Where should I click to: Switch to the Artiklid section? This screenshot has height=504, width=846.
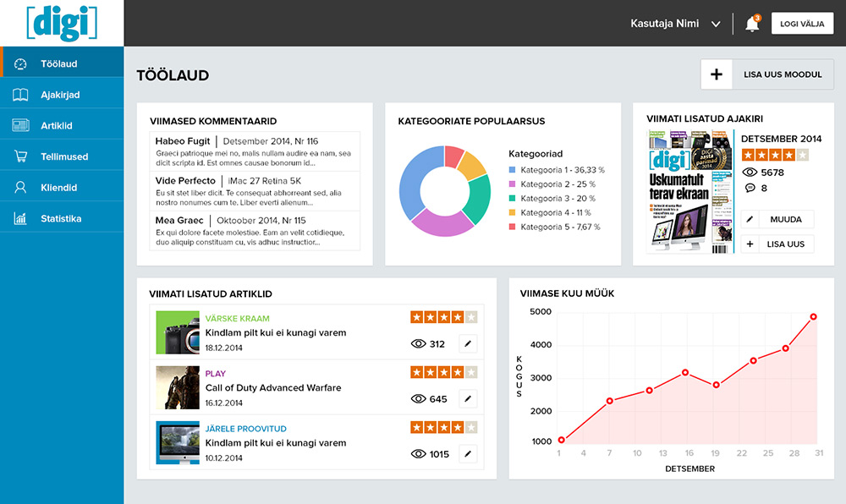point(19,124)
